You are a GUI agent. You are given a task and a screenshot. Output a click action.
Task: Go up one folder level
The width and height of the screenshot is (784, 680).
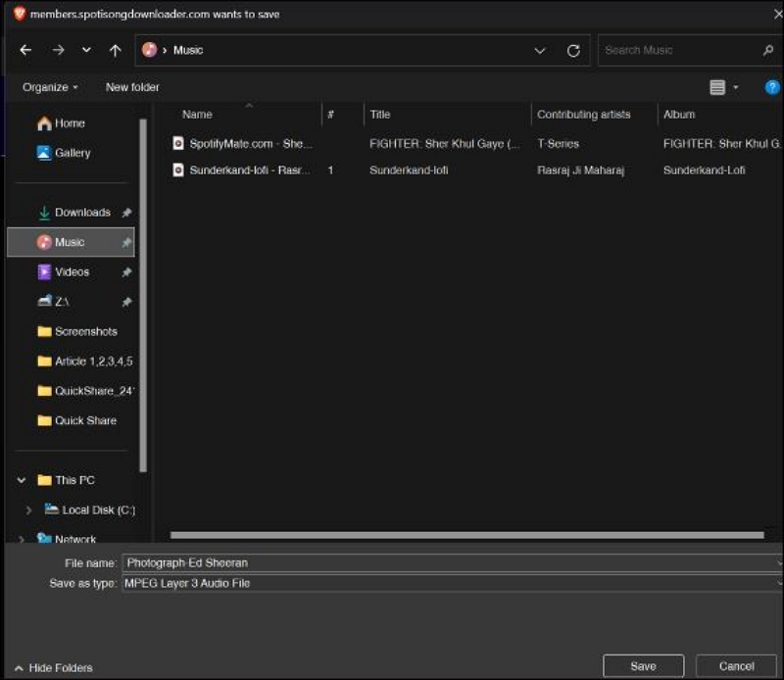115,50
